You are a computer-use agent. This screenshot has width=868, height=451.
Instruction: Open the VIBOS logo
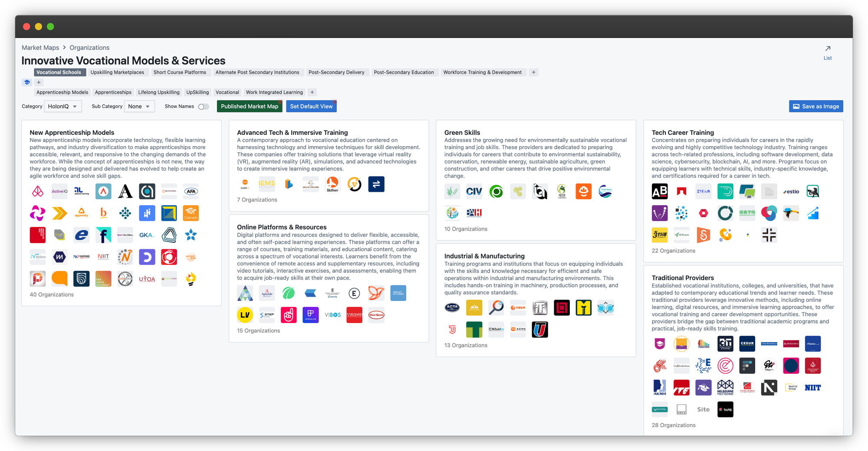332,315
